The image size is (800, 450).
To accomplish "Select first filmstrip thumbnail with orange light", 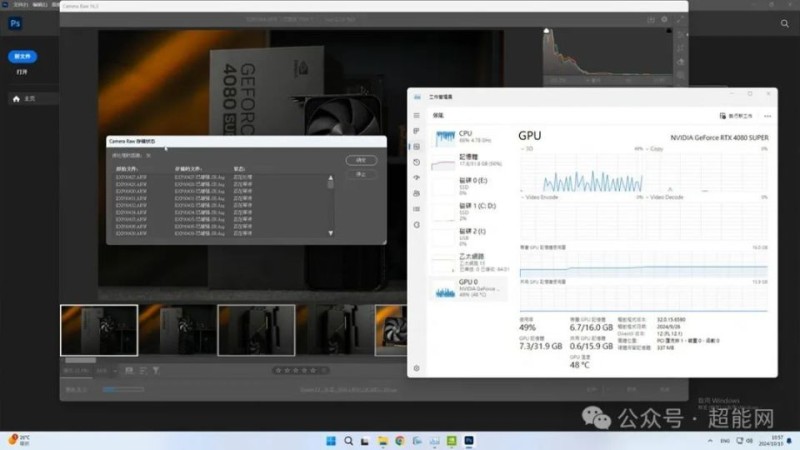I will coord(99,330).
